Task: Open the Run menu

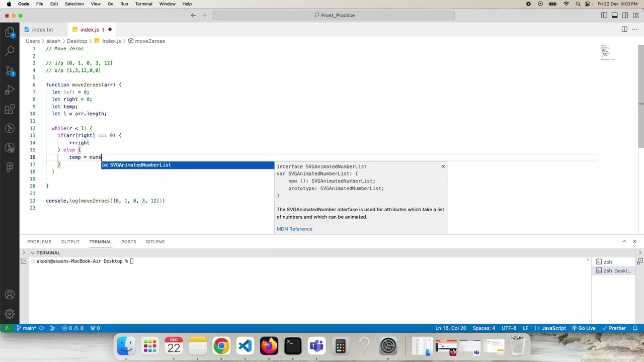Action: tap(124, 4)
